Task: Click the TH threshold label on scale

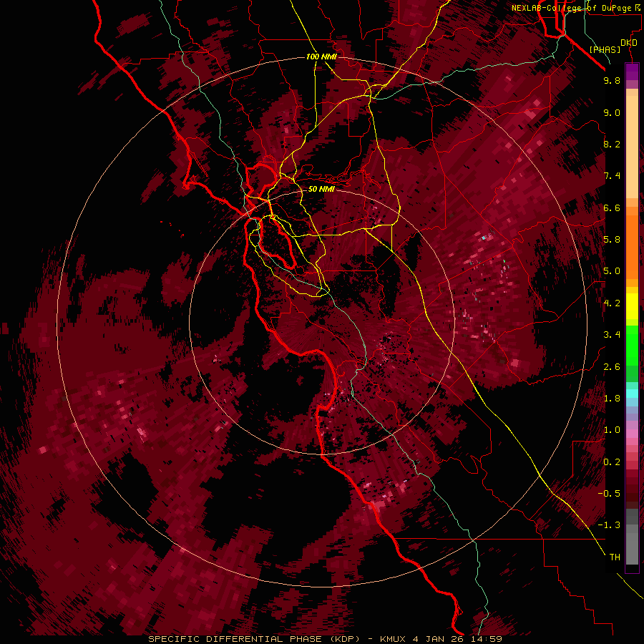Action: click(x=615, y=557)
